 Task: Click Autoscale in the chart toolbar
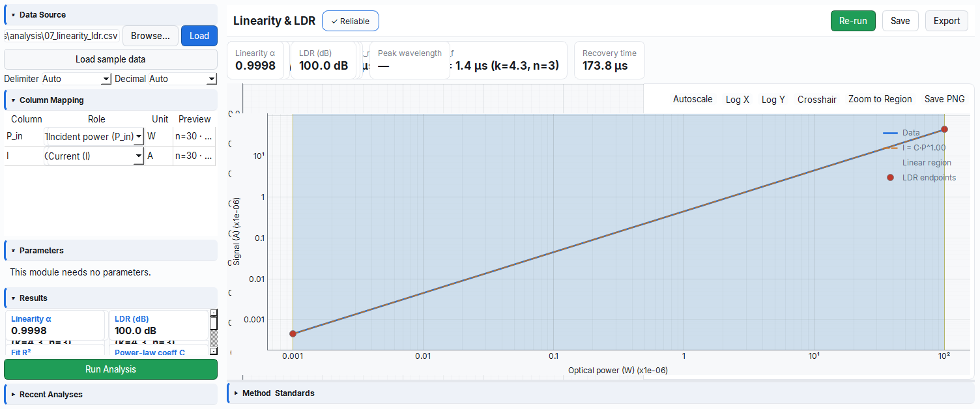click(x=693, y=99)
